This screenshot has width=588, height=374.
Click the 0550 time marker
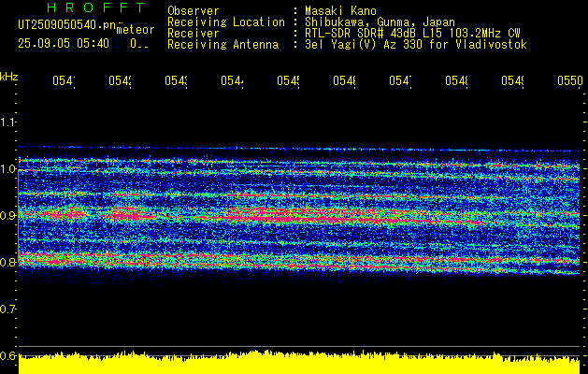570,80
